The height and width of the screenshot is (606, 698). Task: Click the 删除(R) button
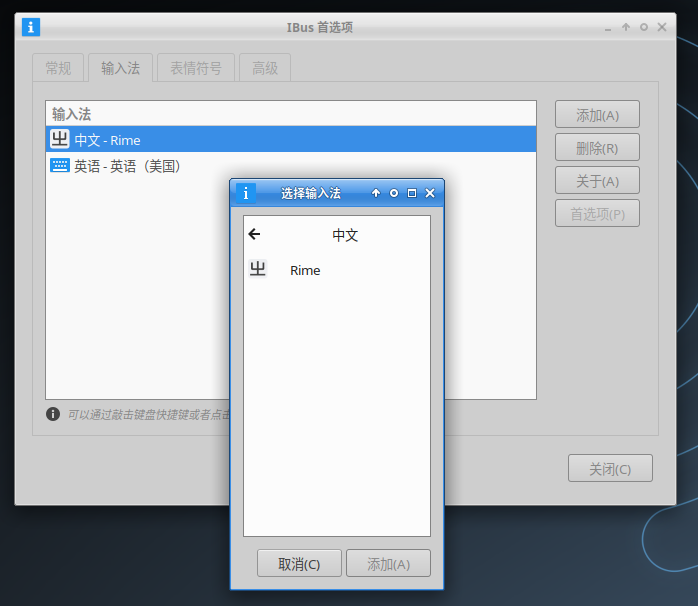tap(597, 148)
